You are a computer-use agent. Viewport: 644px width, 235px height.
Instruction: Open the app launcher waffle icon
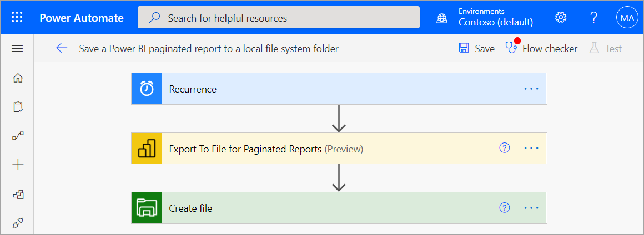(17, 17)
